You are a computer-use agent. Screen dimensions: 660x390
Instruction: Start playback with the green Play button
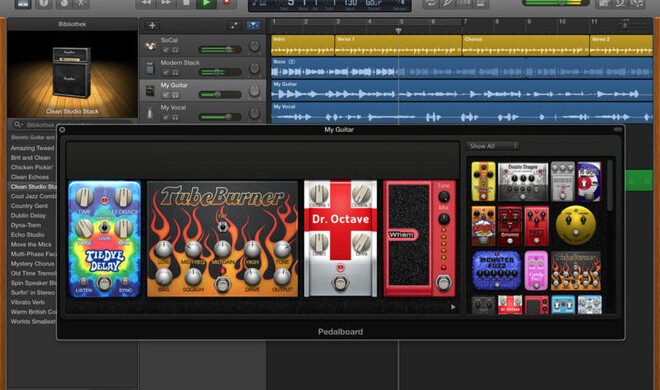pyautogui.click(x=206, y=3)
